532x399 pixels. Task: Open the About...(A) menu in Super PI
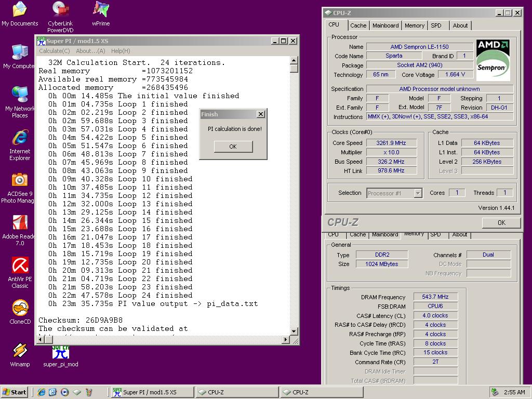pos(90,51)
